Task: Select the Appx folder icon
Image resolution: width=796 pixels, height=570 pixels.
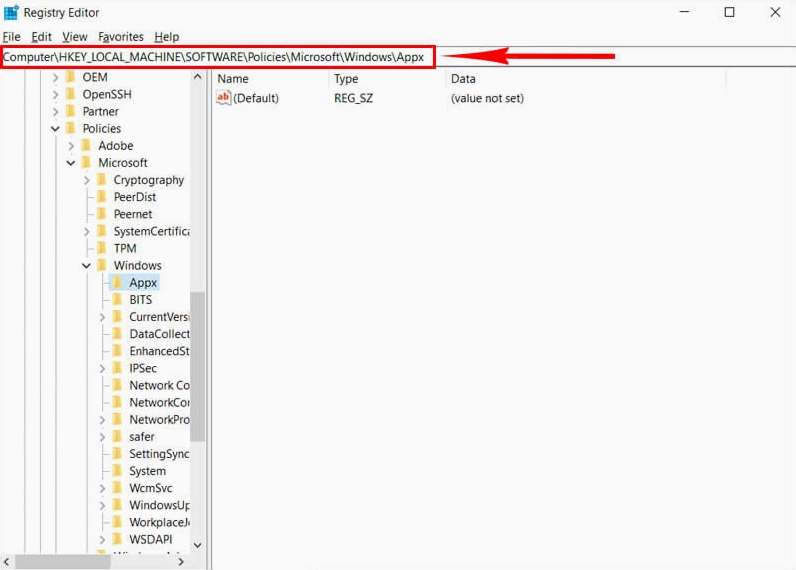Action: click(117, 282)
